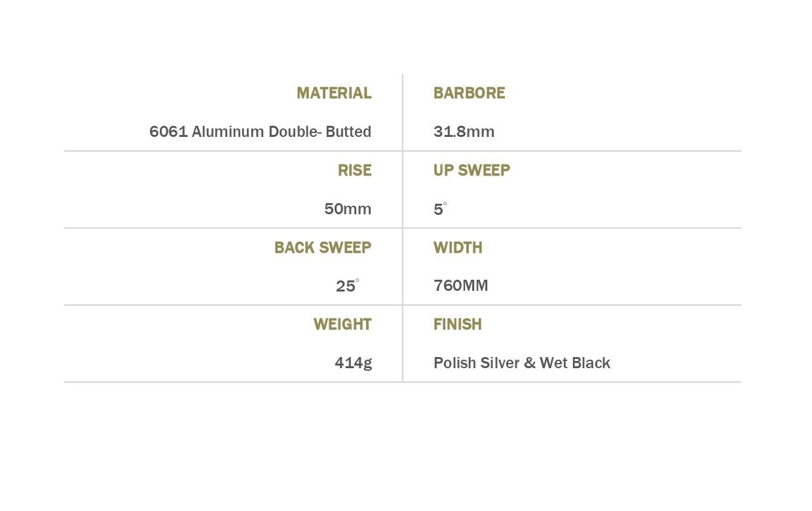Select the 760MM width value
The image size is (812, 511).
461,286
